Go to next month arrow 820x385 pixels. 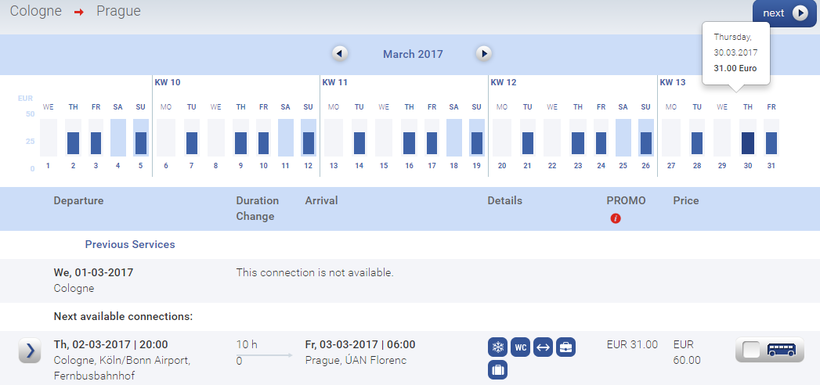pos(484,53)
